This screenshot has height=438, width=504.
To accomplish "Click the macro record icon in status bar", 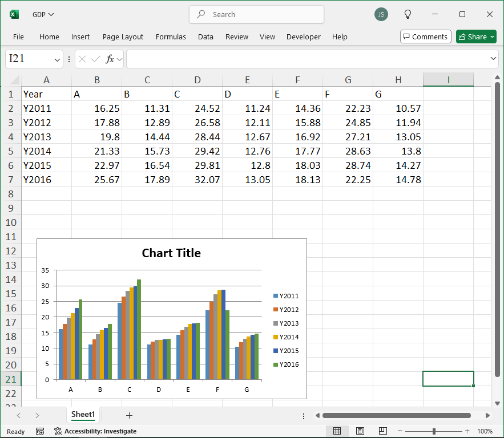I will coord(40,431).
